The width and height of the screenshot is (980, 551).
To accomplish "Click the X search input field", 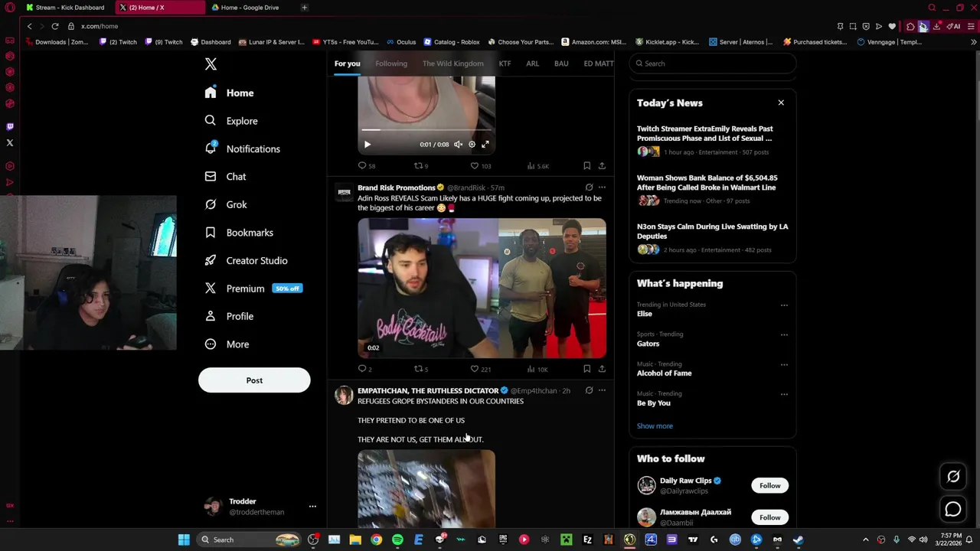I will point(713,64).
